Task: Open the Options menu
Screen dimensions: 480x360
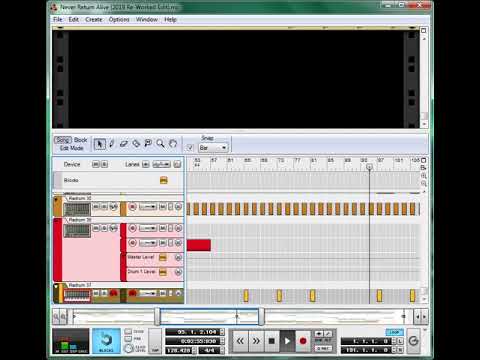Action: pos(119,20)
